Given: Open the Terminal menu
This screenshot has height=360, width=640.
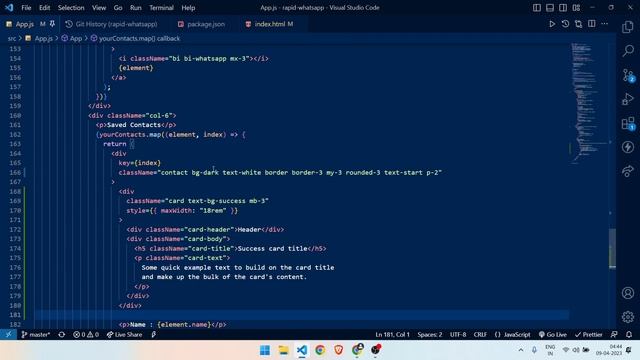Looking at the screenshot, I should click(x=161, y=8).
